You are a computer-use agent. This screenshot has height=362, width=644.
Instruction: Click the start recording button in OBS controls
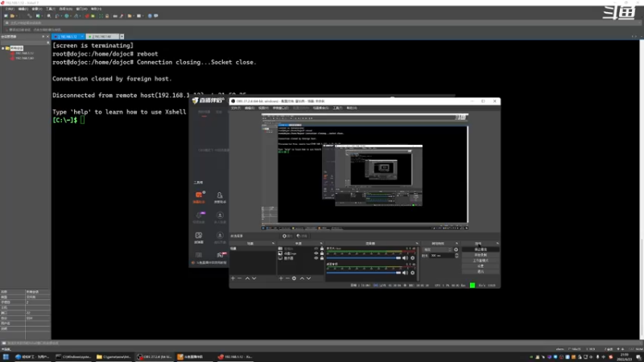click(481, 255)
